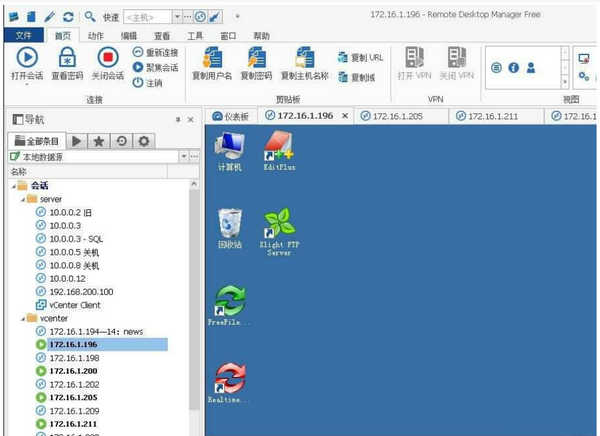Click the Close VPN (关闭 VPN) icon

coord(457,57)
